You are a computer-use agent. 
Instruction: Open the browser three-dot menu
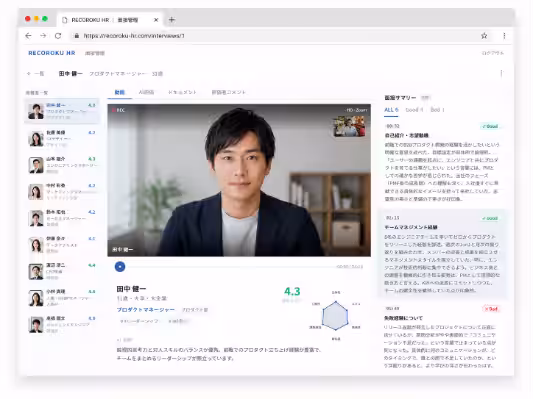pyautogui.click(x=504, y=36)
